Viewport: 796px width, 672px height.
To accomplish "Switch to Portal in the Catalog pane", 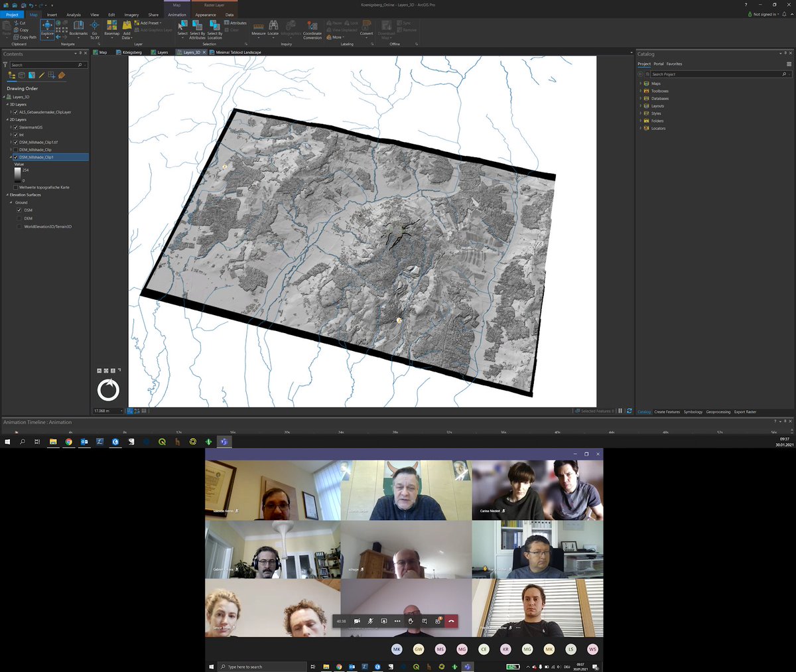I will (x=659, y=64).
